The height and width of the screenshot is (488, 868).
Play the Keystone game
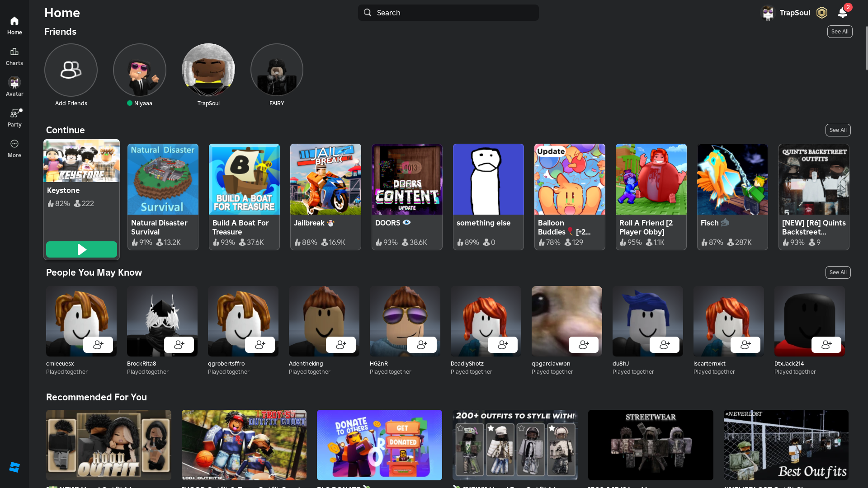point(81,249)
